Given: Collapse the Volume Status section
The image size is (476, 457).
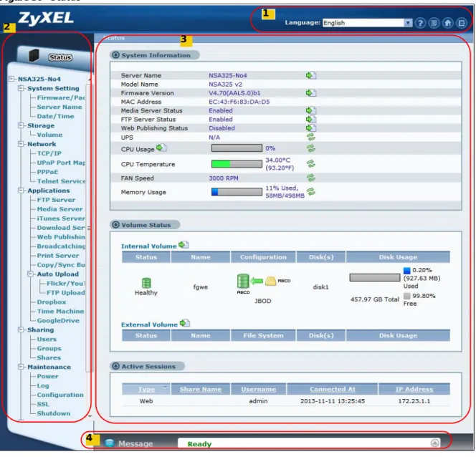Looking at the screenshot, I should pyautogui.click(x=115, y=225).
